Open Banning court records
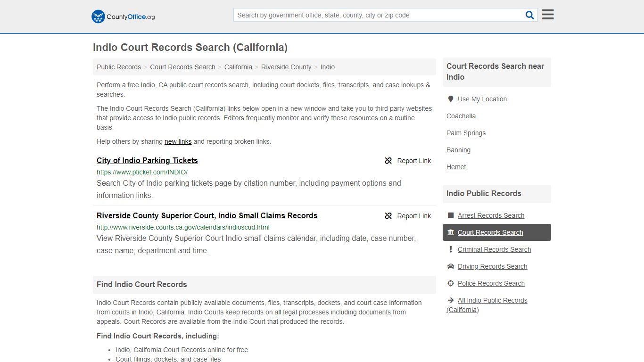The width and height of the screenshot is (644, 362). pos(458,150)
